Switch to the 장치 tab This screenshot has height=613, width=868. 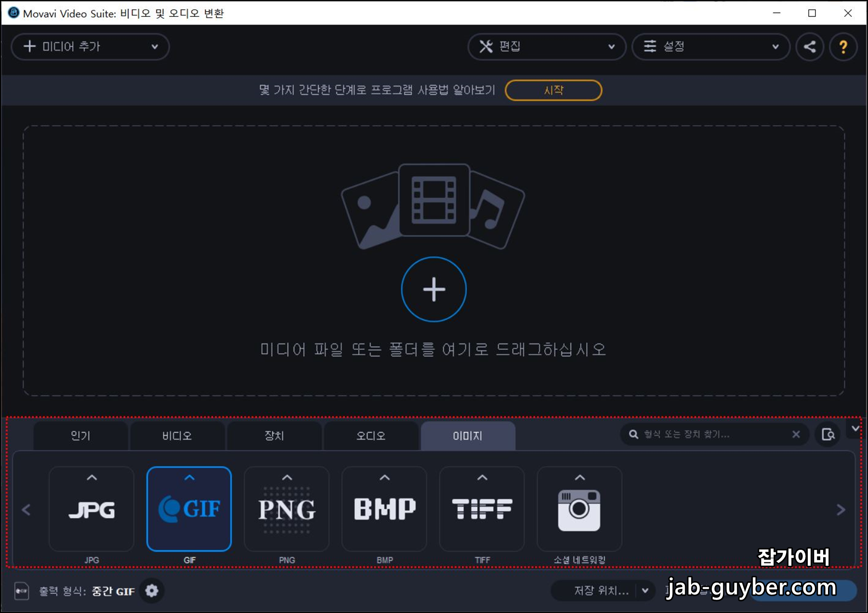(x=274, y=436)
